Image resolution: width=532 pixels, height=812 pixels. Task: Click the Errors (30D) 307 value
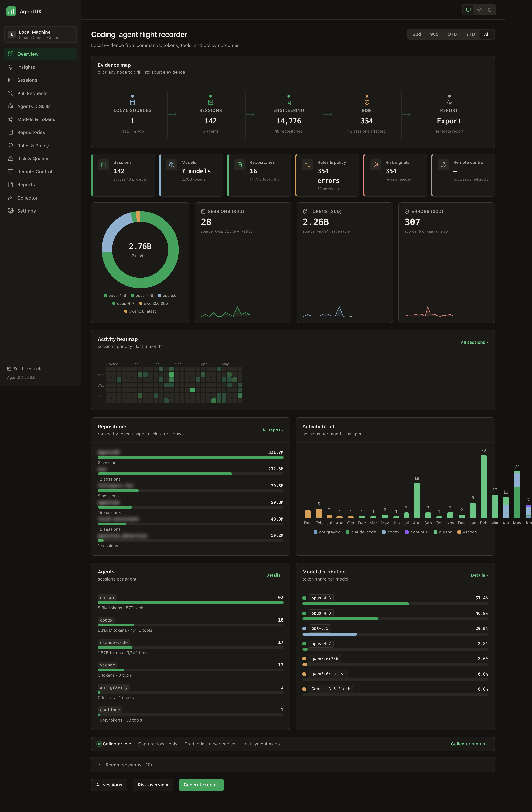[x=412, y=222]
